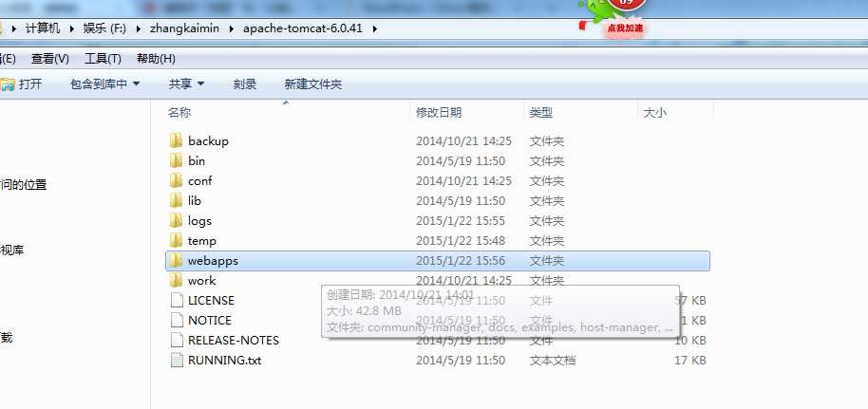Select the RELEASE-NOTES file icon

pos(176,341)
